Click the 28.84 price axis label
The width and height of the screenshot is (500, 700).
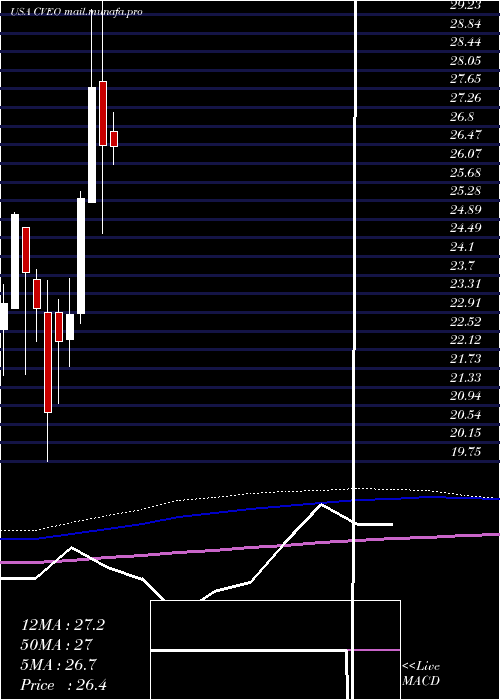click(465, 23)
